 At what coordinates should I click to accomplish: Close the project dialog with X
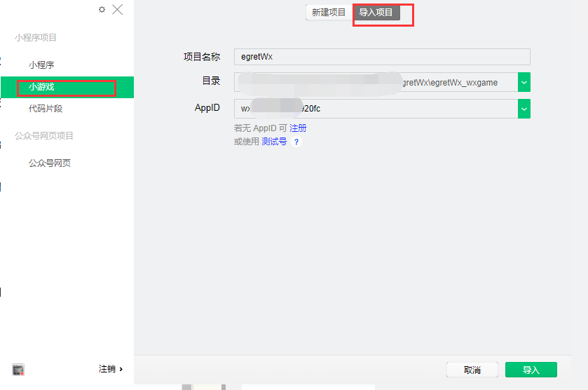tap(118, 9)
